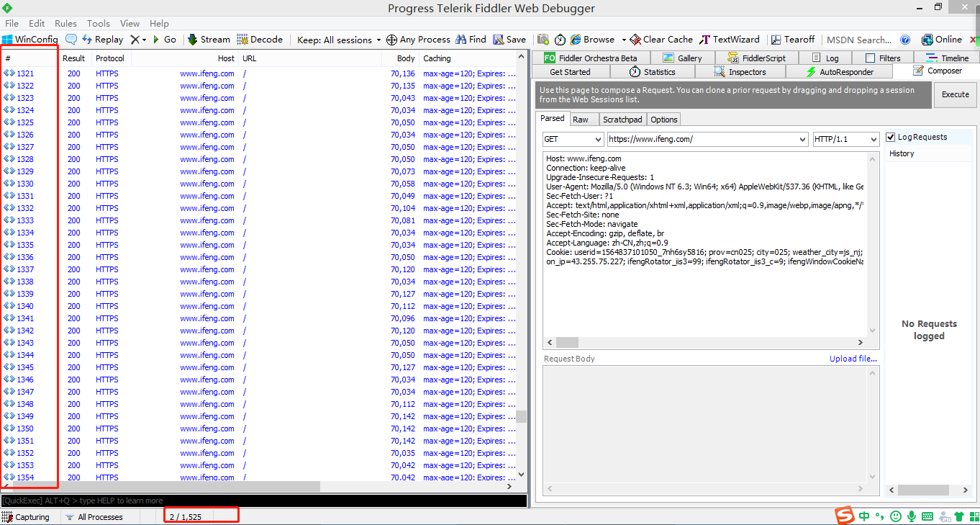Open the Tools menu
Screen dimensions: 980x525
pyautogui.click(x=99, y=23)
